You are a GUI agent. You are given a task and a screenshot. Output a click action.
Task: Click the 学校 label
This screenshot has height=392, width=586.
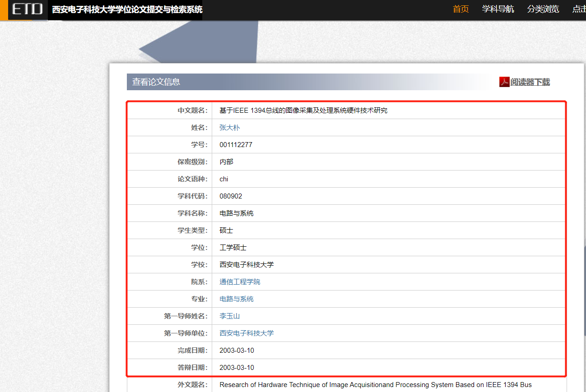(200, 265)
